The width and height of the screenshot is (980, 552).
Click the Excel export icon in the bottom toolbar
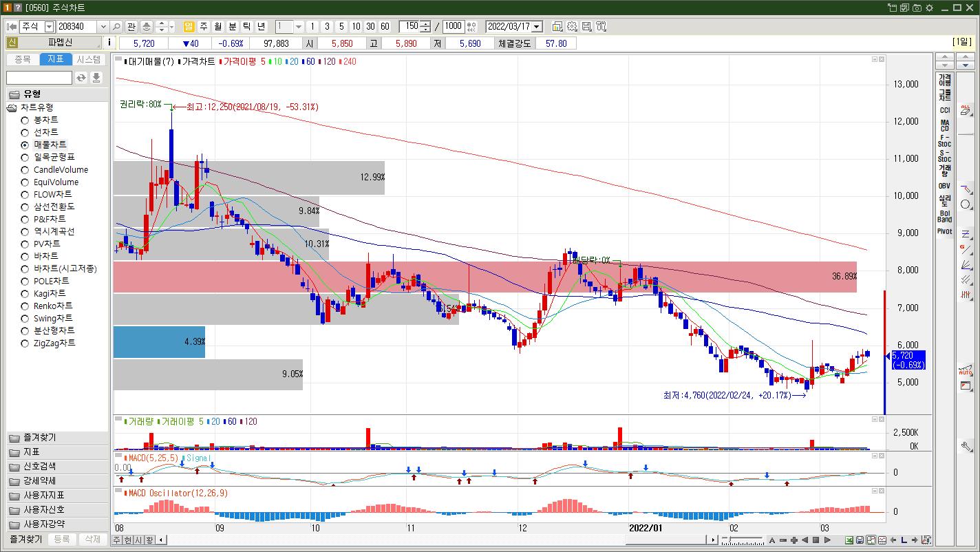[849, 540]
